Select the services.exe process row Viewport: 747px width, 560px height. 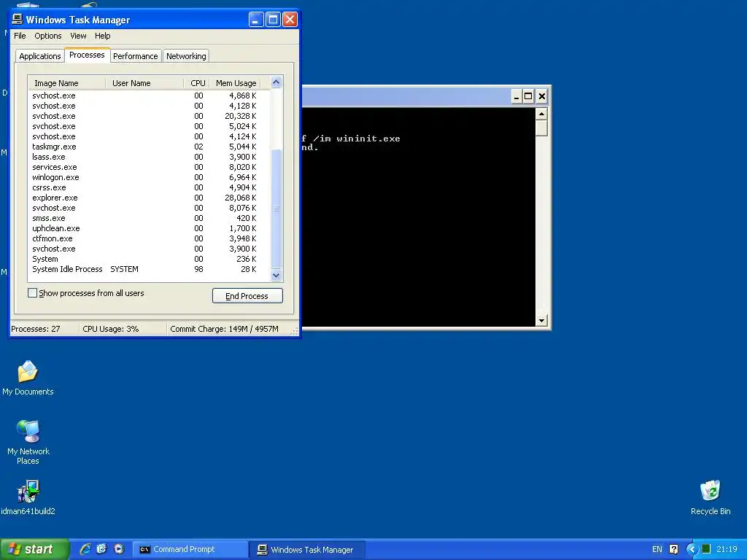(149, 167)
